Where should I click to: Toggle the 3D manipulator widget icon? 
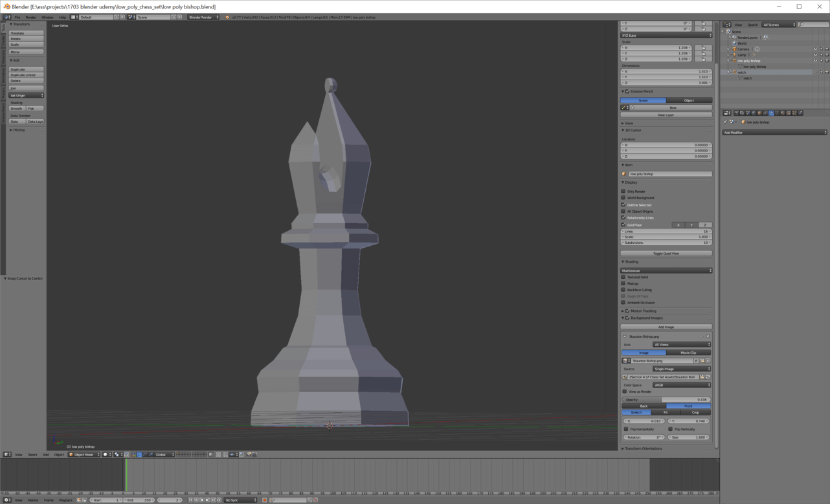(x=133, y=455)
